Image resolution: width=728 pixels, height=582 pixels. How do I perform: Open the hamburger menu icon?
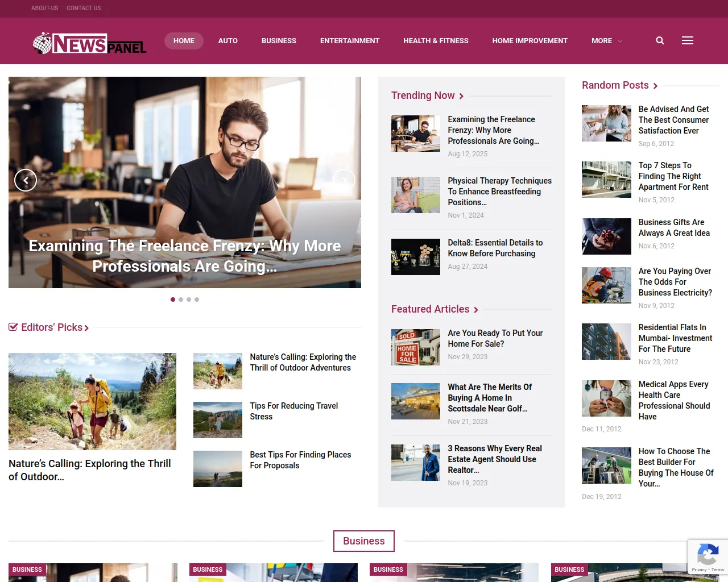688,40
